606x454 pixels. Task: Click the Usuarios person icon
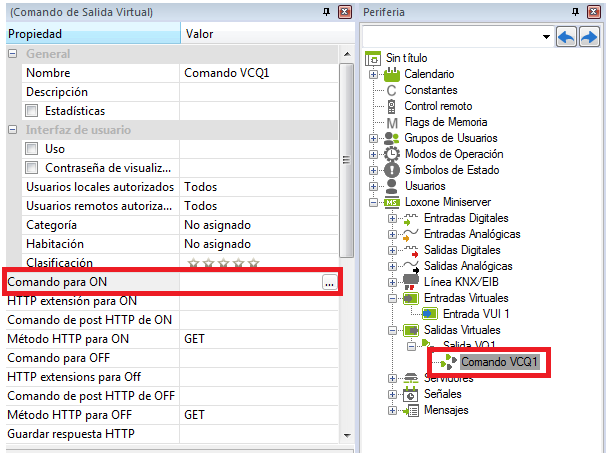pos(392,186)
